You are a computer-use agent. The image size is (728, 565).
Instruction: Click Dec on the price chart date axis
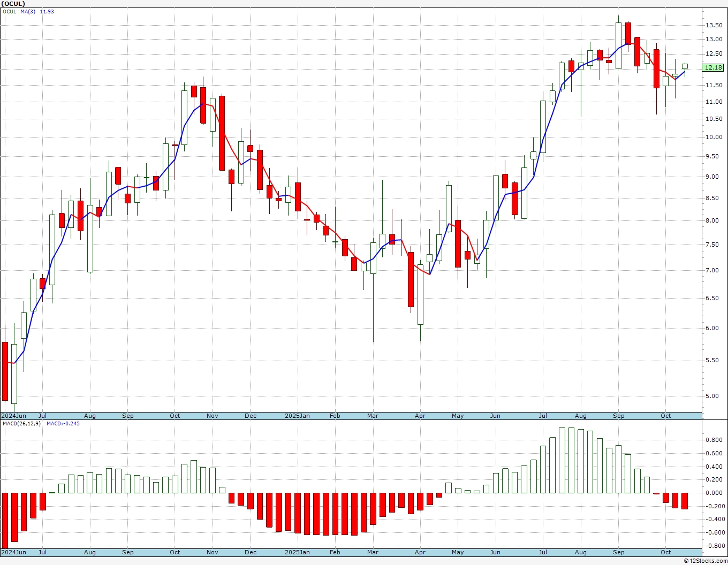pyautogui.click(x=251, y=416)
